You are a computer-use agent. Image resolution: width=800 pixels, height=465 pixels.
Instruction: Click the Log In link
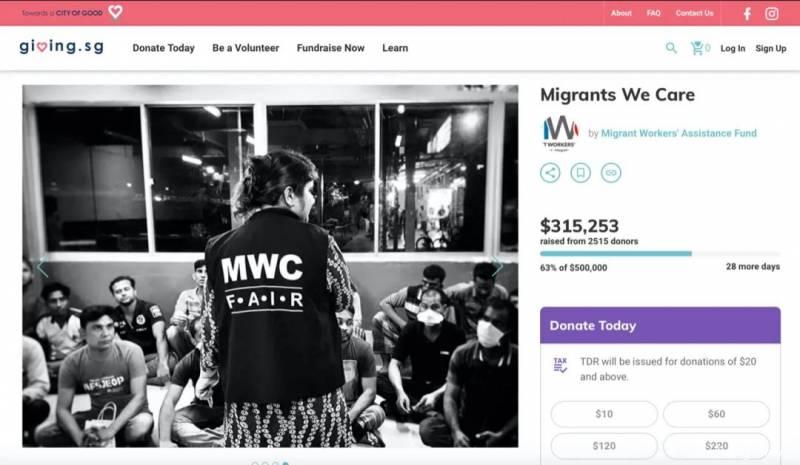tap(733, 48)
